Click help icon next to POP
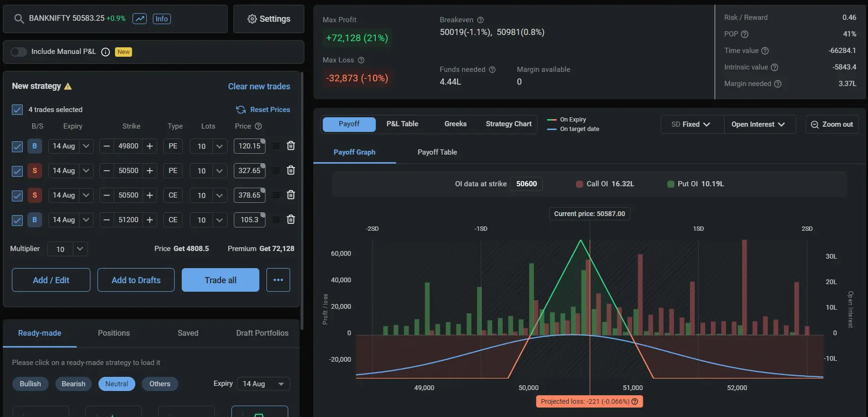The height and width of the screenshot is (417, 868). click(744, 34)
